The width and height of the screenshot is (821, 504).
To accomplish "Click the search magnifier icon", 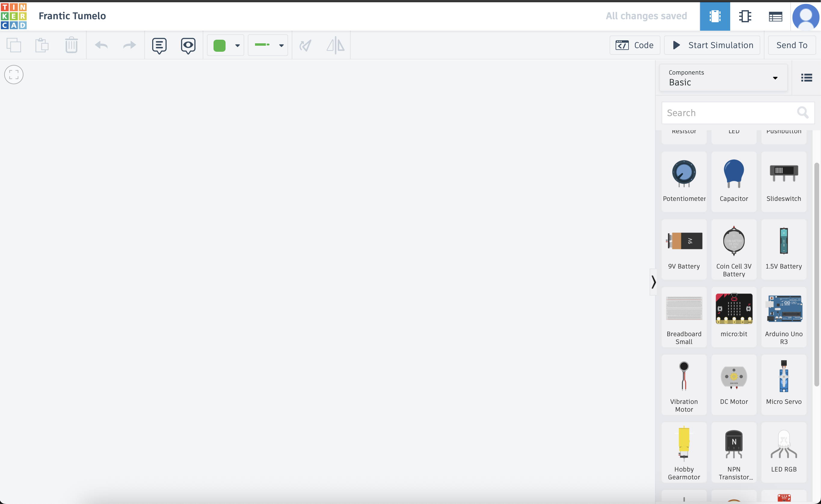I will [x=802, y=113].
